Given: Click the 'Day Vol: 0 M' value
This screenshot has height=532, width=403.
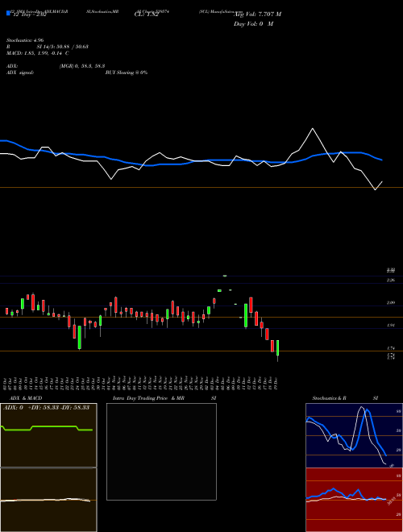Looking at the screenshot, I should click(253, 24).
